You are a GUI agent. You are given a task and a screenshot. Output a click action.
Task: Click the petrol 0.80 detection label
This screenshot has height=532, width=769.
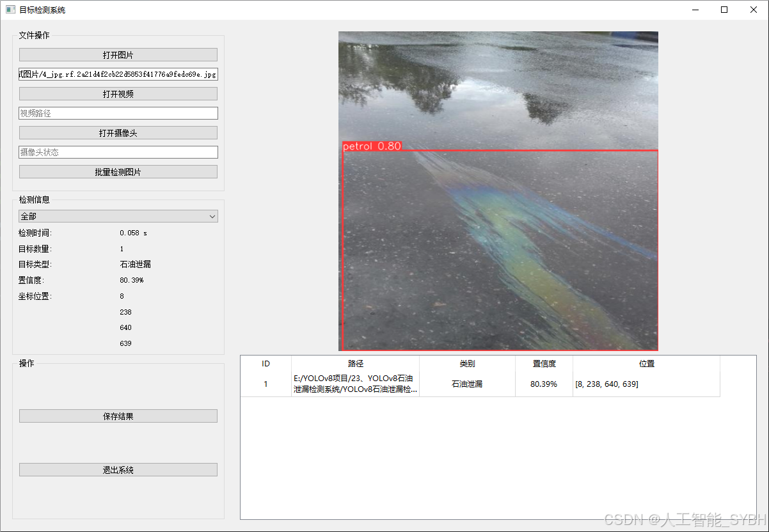(372, 146)
